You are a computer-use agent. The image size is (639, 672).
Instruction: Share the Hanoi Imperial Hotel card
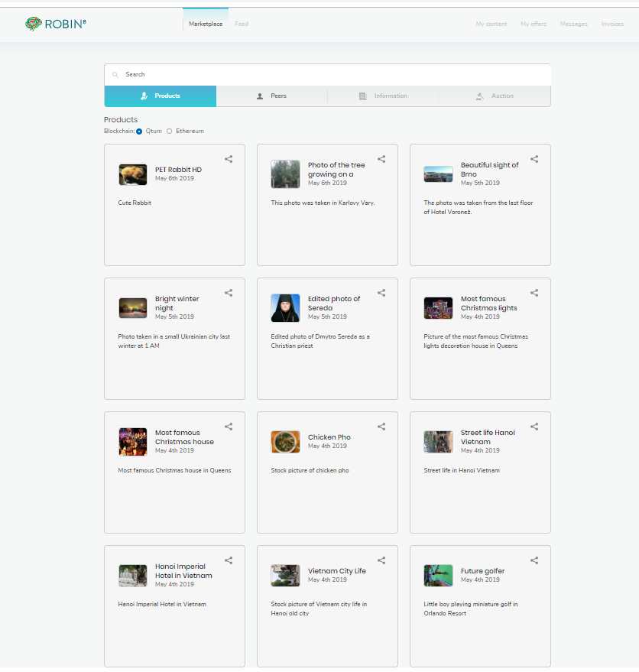point(229,560)
